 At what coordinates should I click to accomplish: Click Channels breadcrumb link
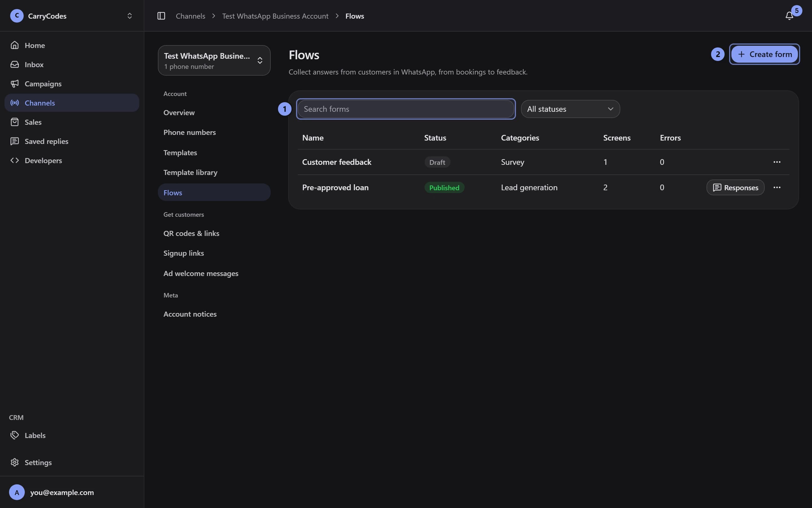pos(190,16)
